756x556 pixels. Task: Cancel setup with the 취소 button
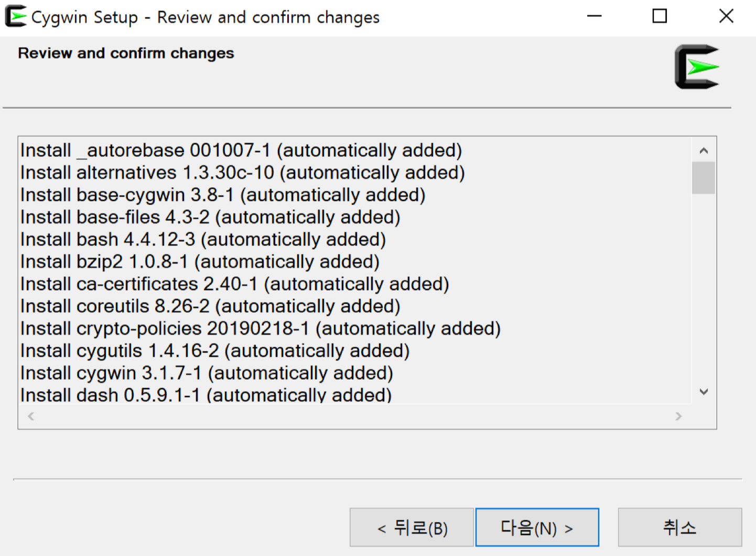pyautogui.click(x=680, y=527)
